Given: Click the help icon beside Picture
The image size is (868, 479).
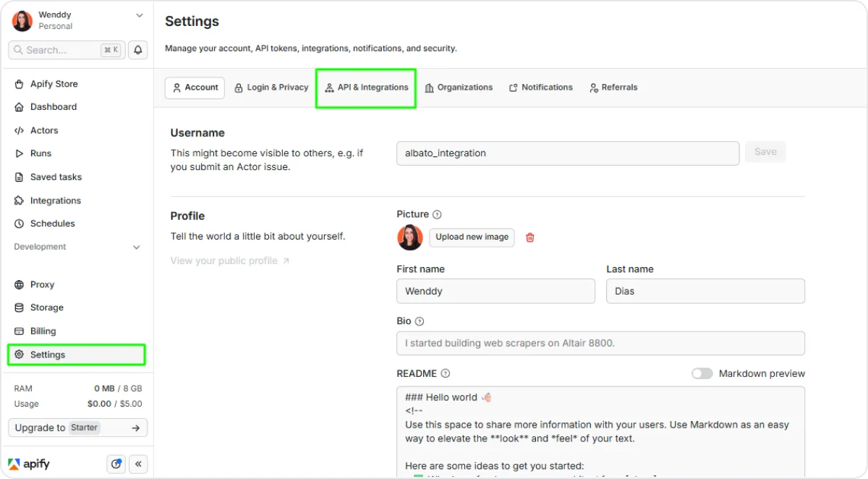Looking at the screenshot, I should pos(437,214).
